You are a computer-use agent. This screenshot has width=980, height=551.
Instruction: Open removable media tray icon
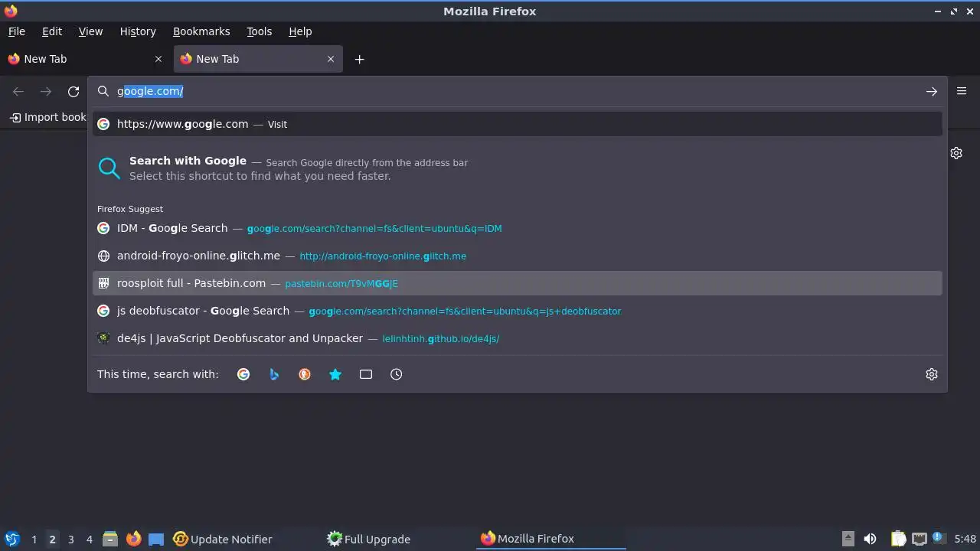click(x=848, y=539)
